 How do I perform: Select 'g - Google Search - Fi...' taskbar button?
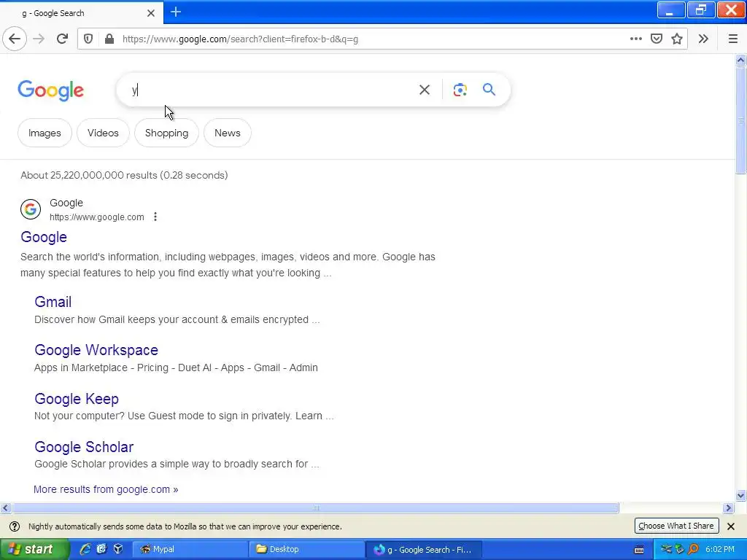click(x=424, y=550)
